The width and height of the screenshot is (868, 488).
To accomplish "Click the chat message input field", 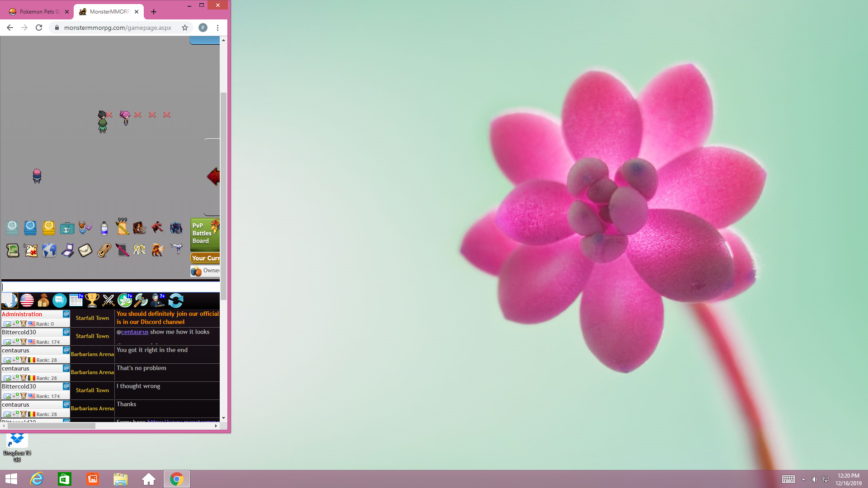I will point(110,287).
